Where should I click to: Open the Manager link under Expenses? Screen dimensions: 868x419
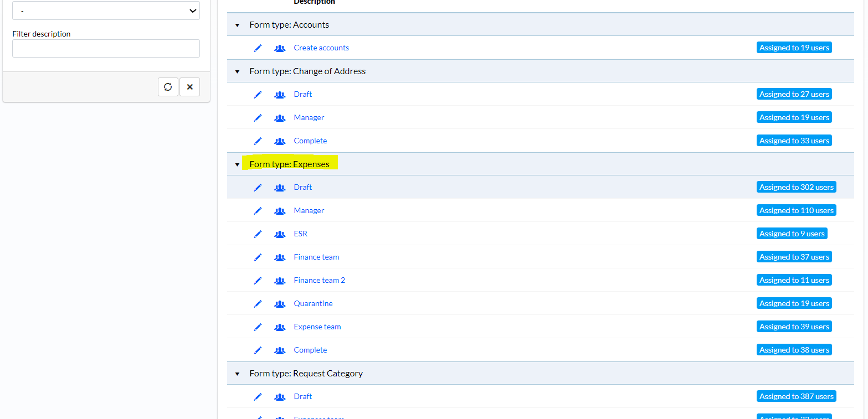pos(309,210)
